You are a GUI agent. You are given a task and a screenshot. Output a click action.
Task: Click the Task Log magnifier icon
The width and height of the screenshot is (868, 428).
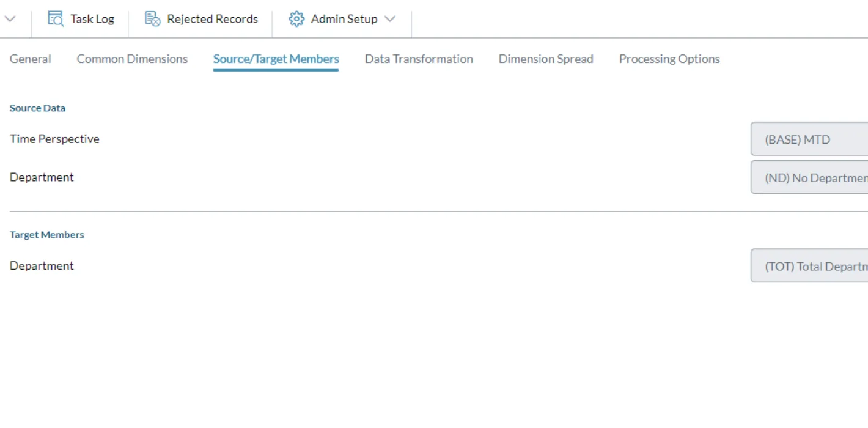click(x=56, y=19)
